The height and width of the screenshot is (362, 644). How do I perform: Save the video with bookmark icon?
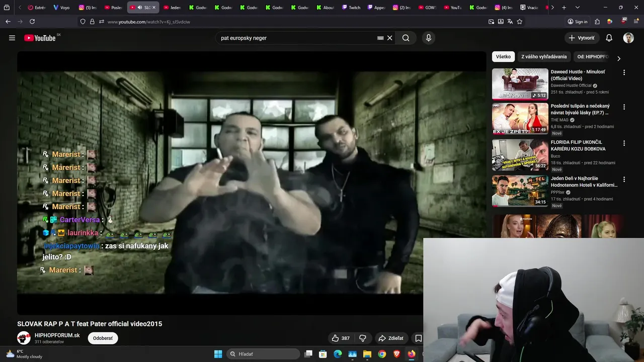pyautogui.click(x=418, y=338)
